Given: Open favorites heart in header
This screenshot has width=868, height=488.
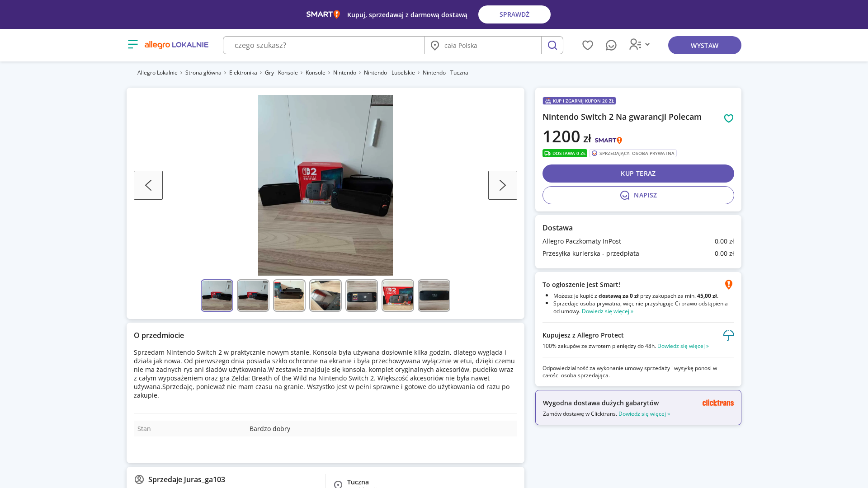Looking at the screenshot, I should click(587, 45).
